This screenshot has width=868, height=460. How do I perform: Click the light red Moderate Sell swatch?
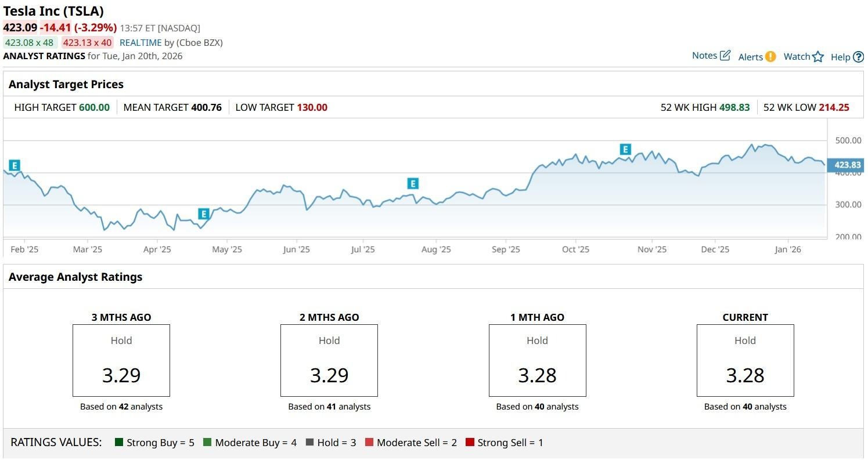tap(369, 443)
